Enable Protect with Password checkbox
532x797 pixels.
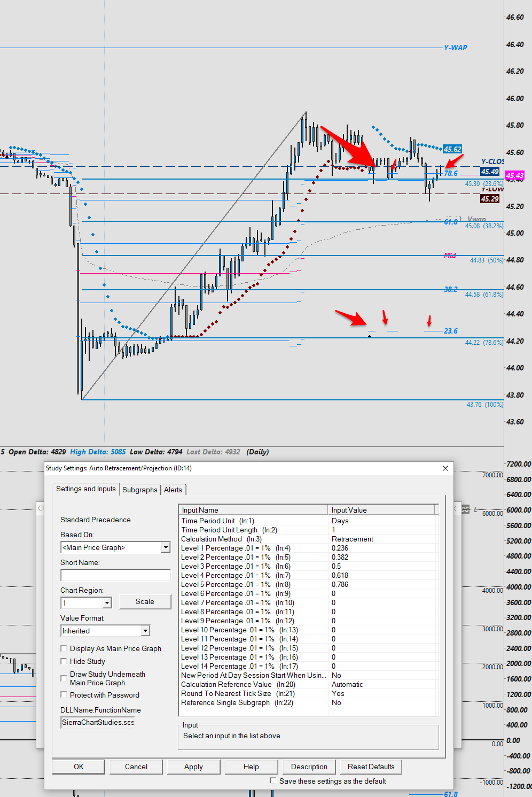(64, 695)
